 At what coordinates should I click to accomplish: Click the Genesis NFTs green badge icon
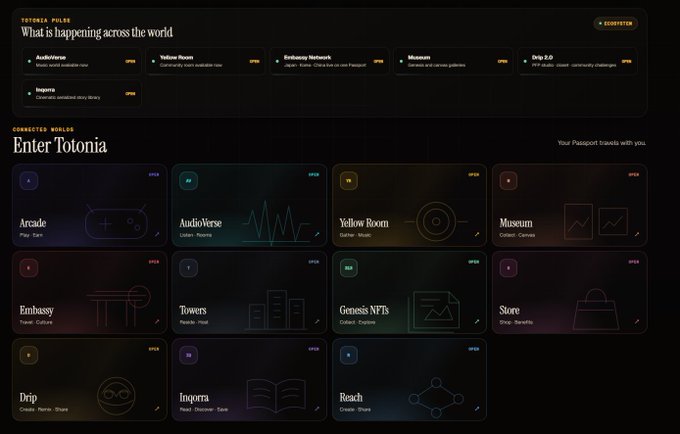[x=349, y=268]
